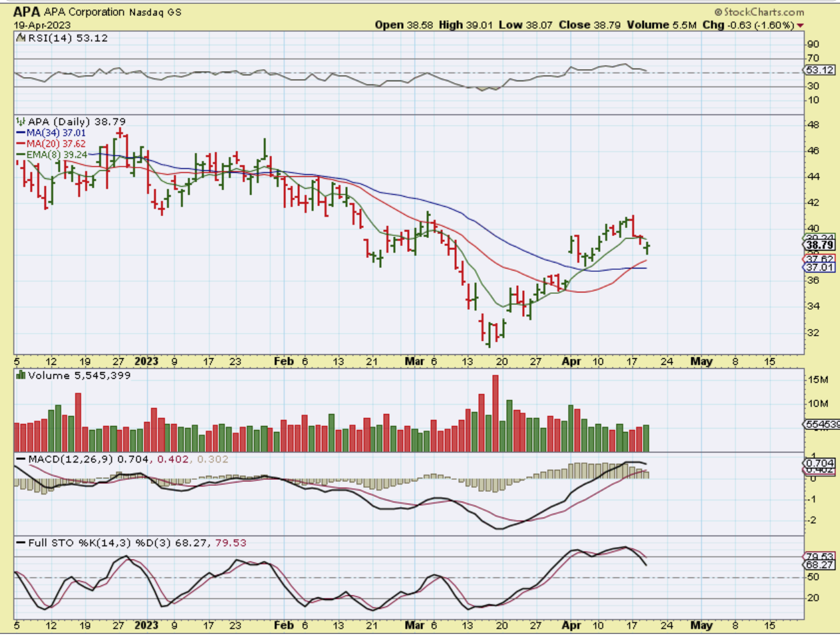Click the EMA(8) 39.24 legend text

[57, 154]
